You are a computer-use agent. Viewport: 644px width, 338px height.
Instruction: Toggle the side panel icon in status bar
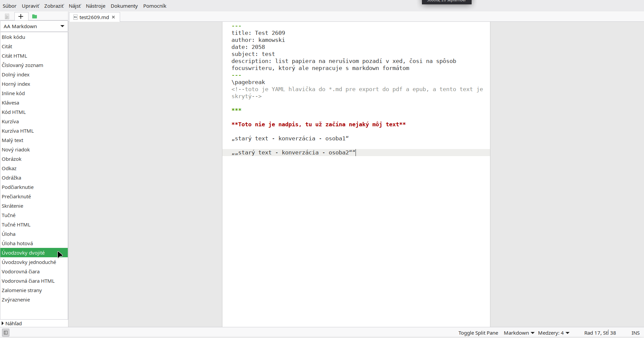6,333
